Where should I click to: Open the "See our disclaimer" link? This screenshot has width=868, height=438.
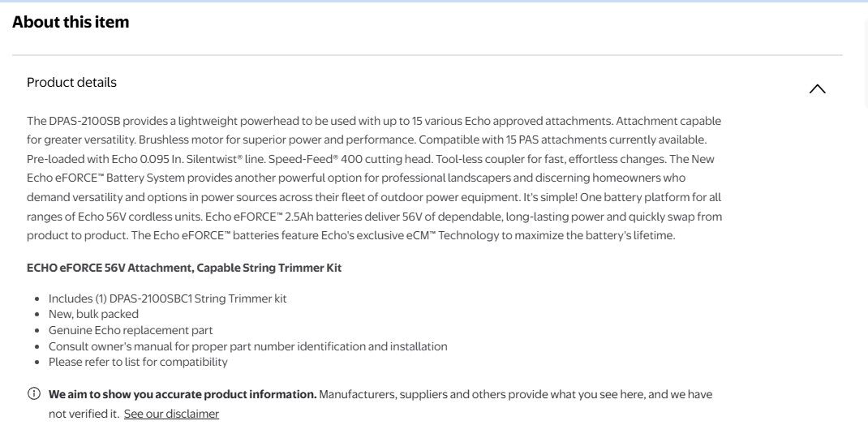[171, 414]
